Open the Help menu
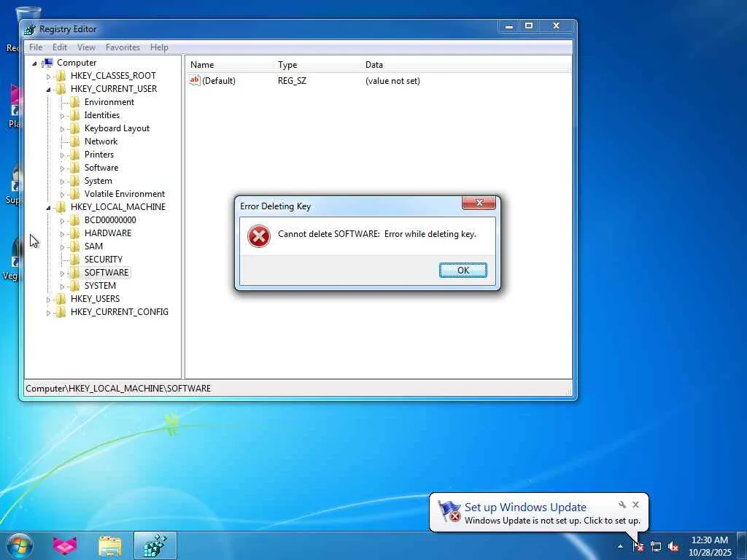The height and width of the screenshot is (560, 747). click(x=159, y=47)
